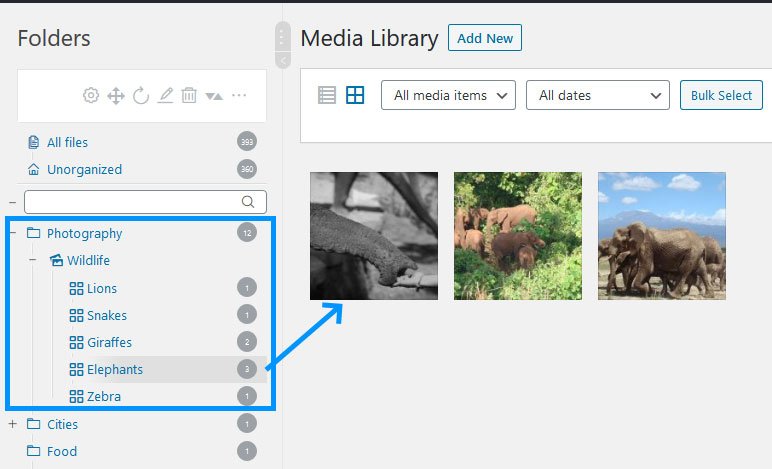772x469 pixels.
Task: Open the three-dots more options menu
Action: [239, 96]
